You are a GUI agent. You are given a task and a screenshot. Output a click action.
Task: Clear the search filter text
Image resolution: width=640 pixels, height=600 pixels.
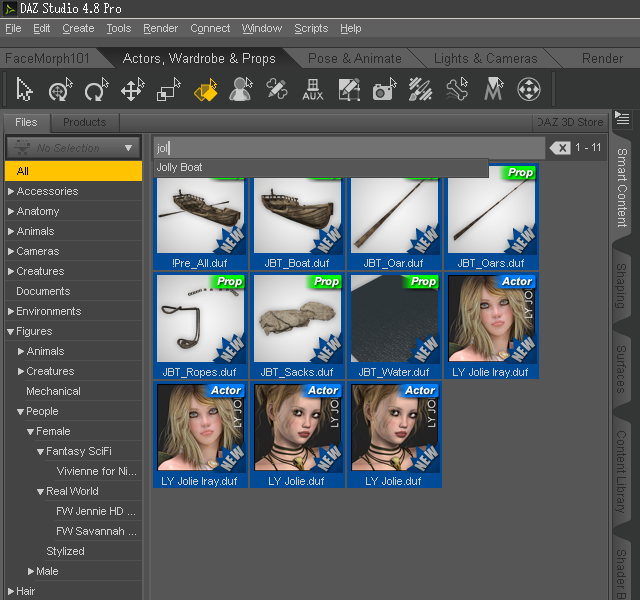(561, 148)
